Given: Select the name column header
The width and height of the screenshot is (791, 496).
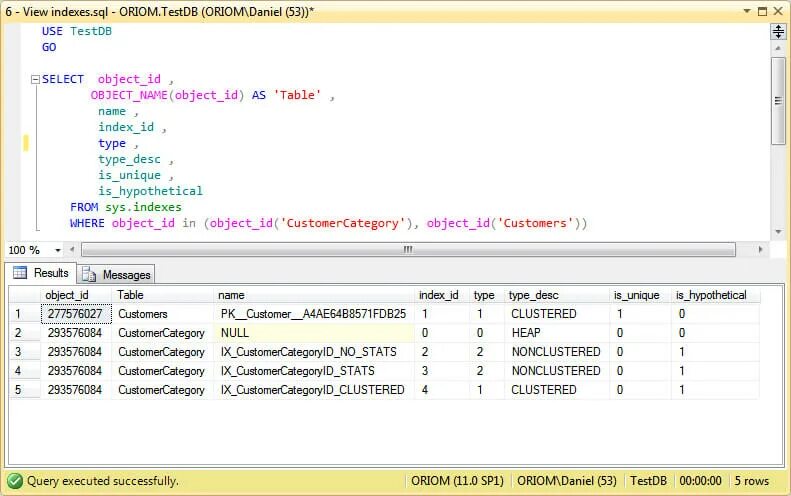Looking at the screenshot, I should tap(314, 295).
